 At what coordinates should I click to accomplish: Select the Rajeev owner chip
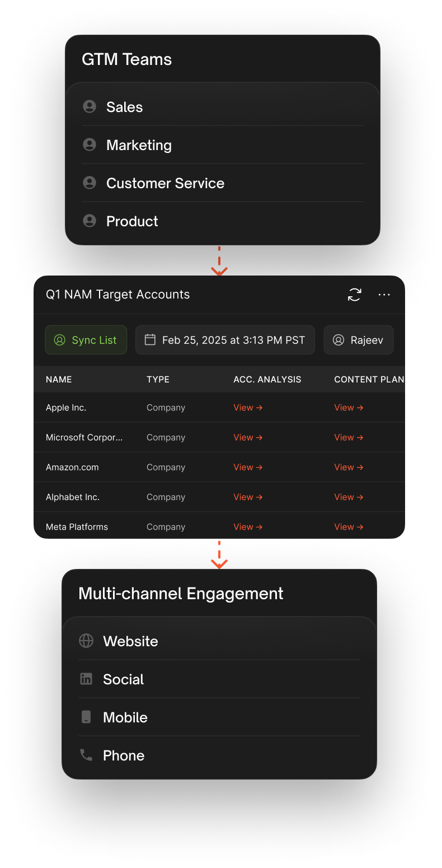coord(359,340)
